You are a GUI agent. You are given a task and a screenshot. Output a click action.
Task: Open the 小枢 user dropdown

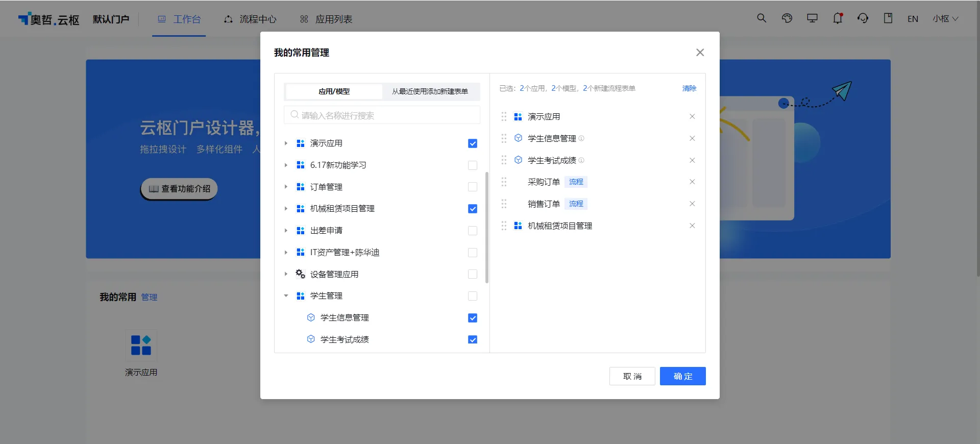pos(945,18)
